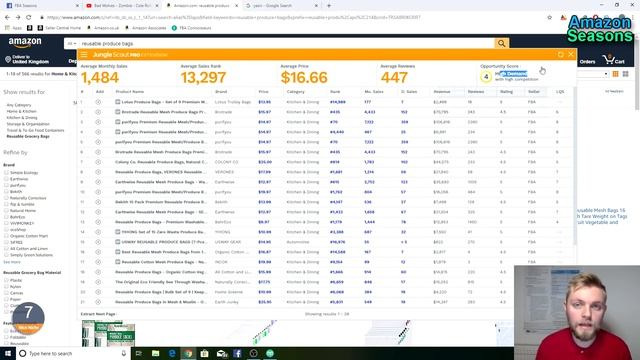Viewport: 640px width, 360px height.
Task: Add row 13 product priced $9.97
Action: click(x=98, y=222)
